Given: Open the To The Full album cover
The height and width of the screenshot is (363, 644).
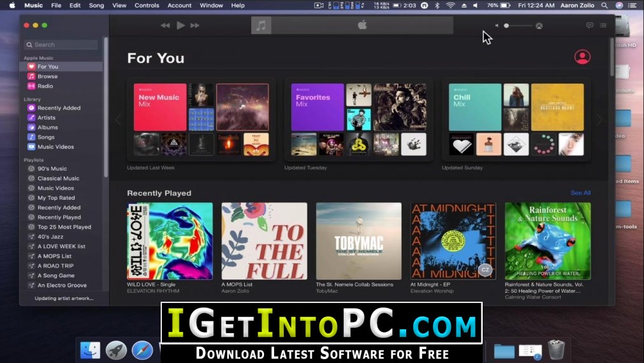Looking at the screenshot, I should point(264,241).
